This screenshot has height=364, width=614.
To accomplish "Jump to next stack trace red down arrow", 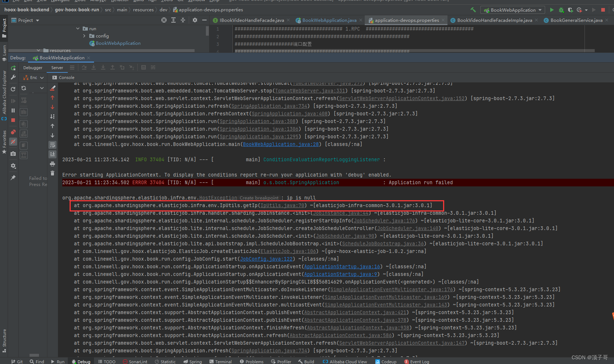I will pyautogui.click(x=52, y=107).
